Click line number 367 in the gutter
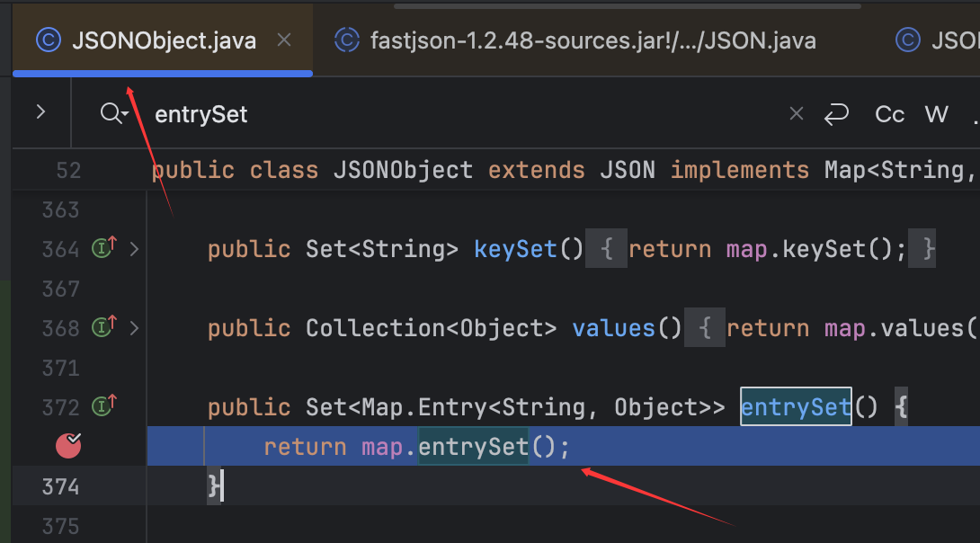Image resolution: width=980 pixels, height=543 pixels. pyautogui.click(x=60, y=289)
